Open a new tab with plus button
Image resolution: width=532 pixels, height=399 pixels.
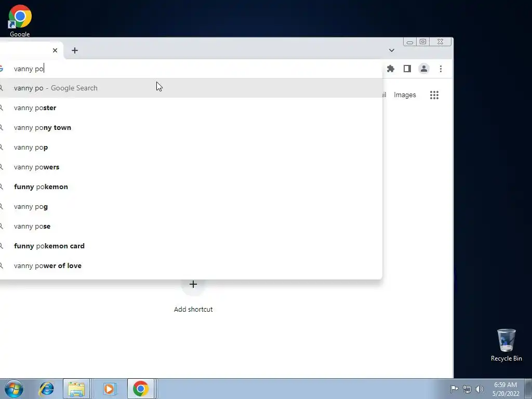pyautogui.click(x=75, y=50)
